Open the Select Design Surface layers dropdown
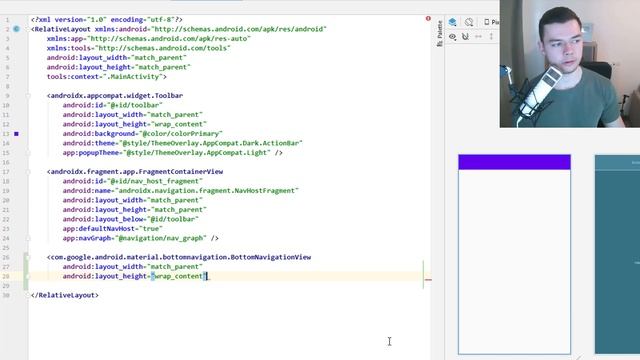Screen dimensions: 640x360 pos(452,22)
